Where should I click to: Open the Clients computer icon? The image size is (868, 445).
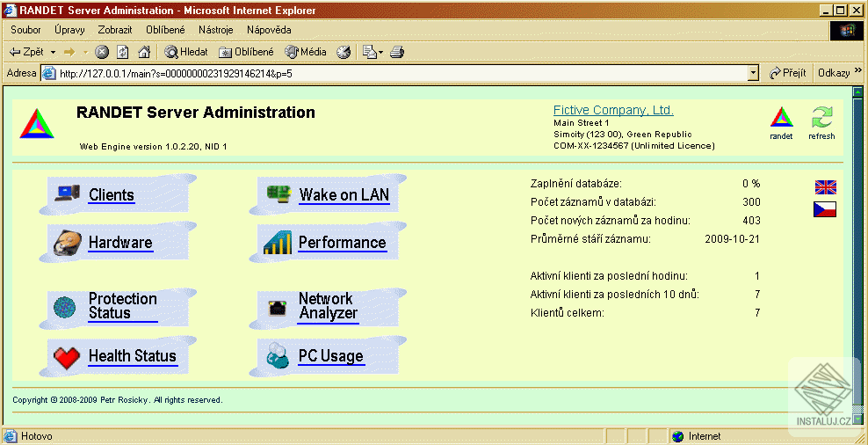pyautogui.click(x=67, y=194)
